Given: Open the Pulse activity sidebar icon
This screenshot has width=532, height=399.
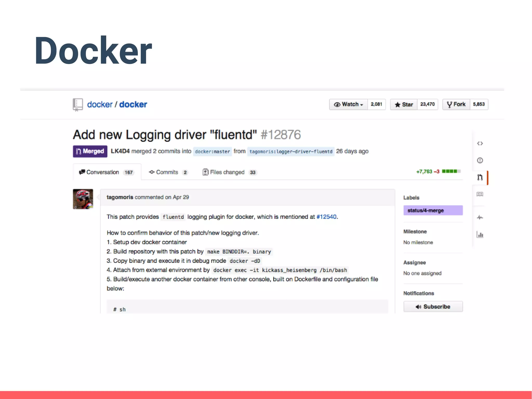Looking at the screenshot, I should (480, 217).
